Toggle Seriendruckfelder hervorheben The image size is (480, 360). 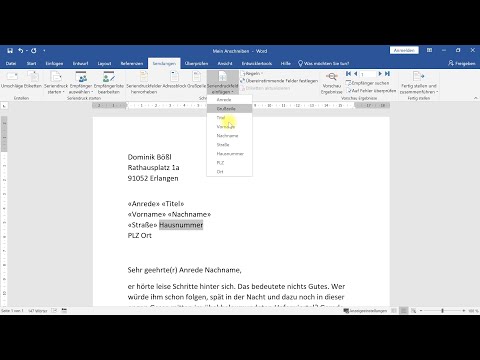(x=144, y=83)
